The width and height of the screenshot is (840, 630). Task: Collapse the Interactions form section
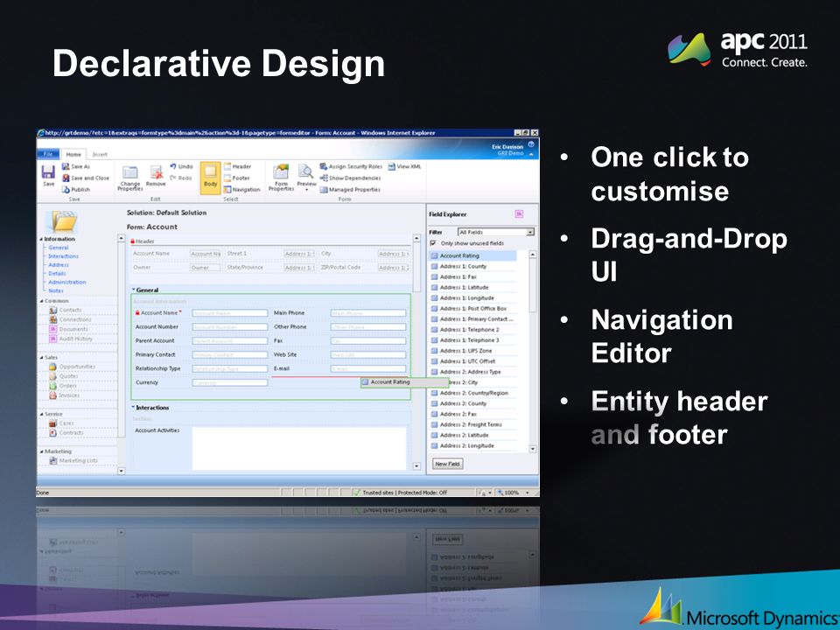tap(134, 409)
